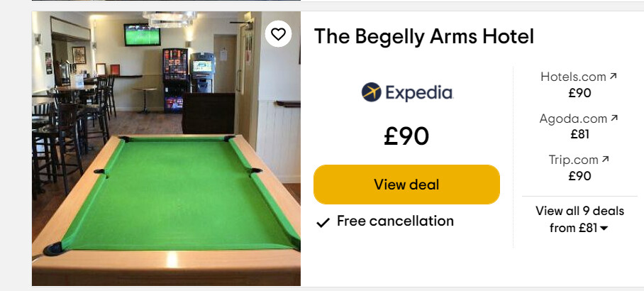The width and height of the screenshot is (644, 291).
Task: Open the Agoda.com deal link
Action: 573,119
